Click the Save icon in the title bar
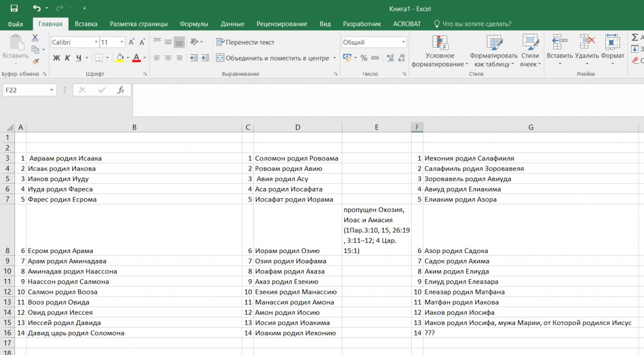The image size is (644, 355). [14, 9]
